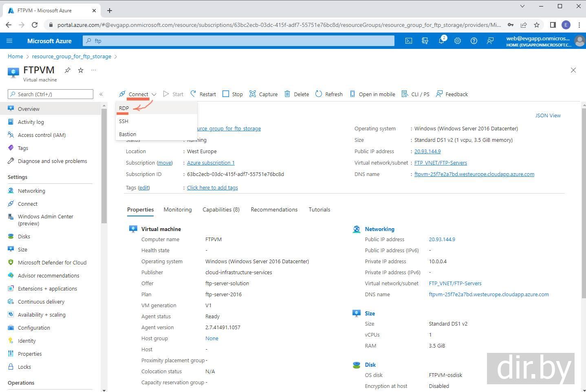Choose RDP from Connect menu
This screenshot has height=392, width=586.
[156, 108]
